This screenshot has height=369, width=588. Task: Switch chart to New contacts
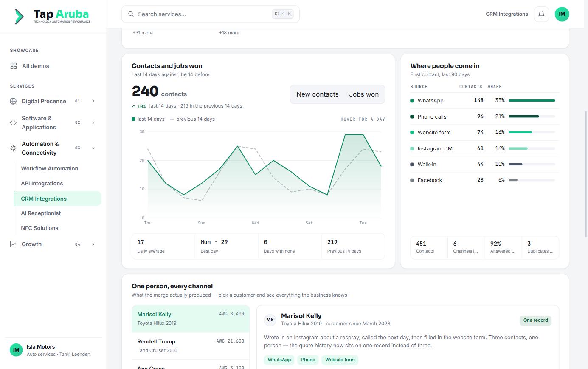[x=318, y=94]
